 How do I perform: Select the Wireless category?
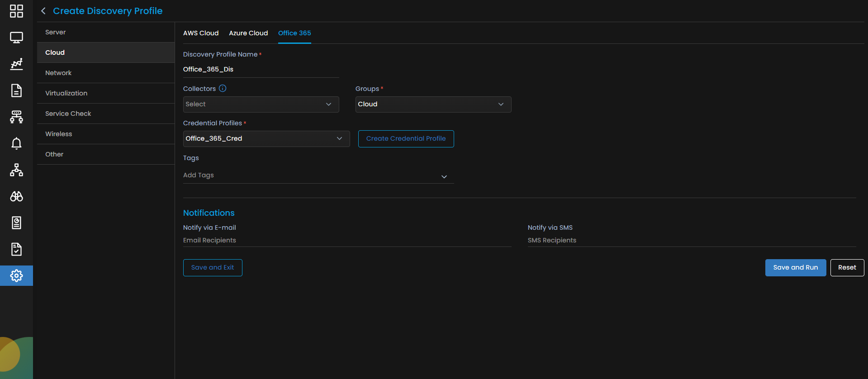click(106, 134)
